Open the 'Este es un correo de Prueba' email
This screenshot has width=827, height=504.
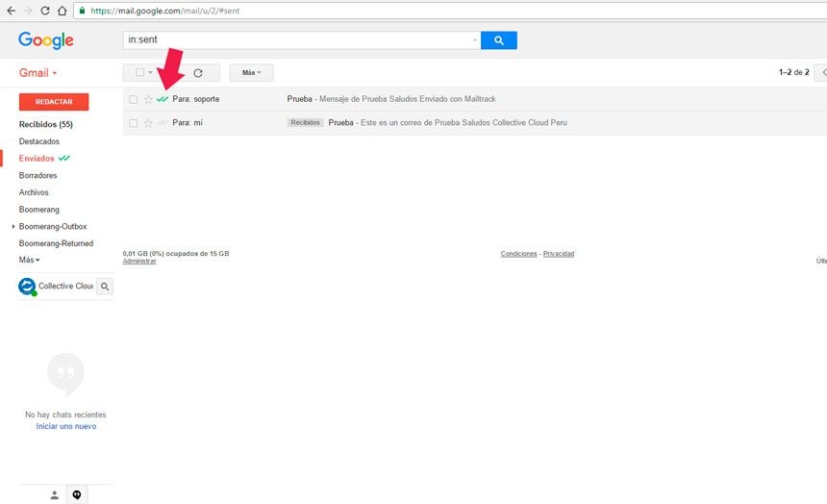(x=448, y=122)
